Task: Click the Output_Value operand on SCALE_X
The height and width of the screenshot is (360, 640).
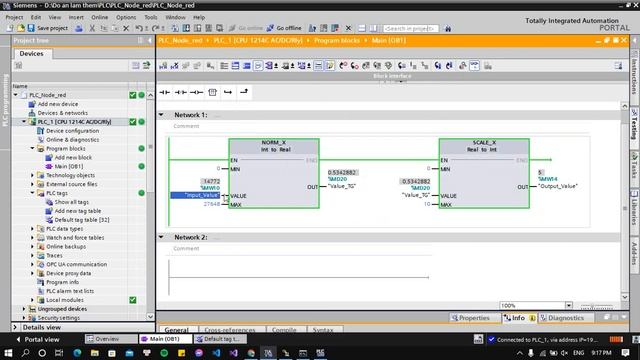Action: pyautogui.click(x=558, y=186)
